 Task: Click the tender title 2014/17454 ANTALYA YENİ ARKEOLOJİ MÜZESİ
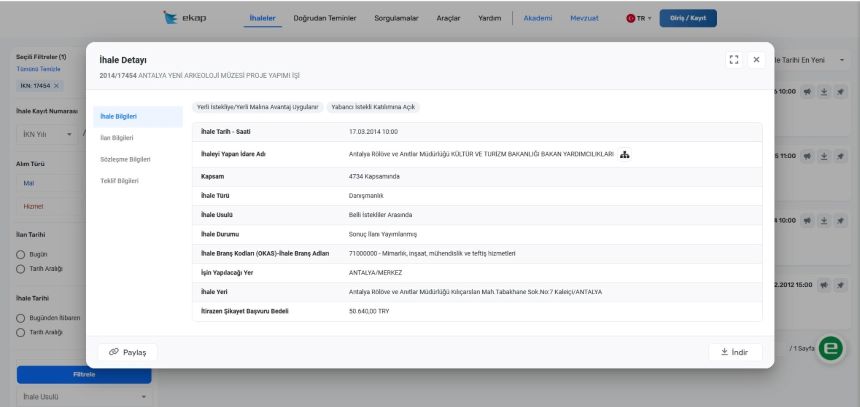(200, 76)
